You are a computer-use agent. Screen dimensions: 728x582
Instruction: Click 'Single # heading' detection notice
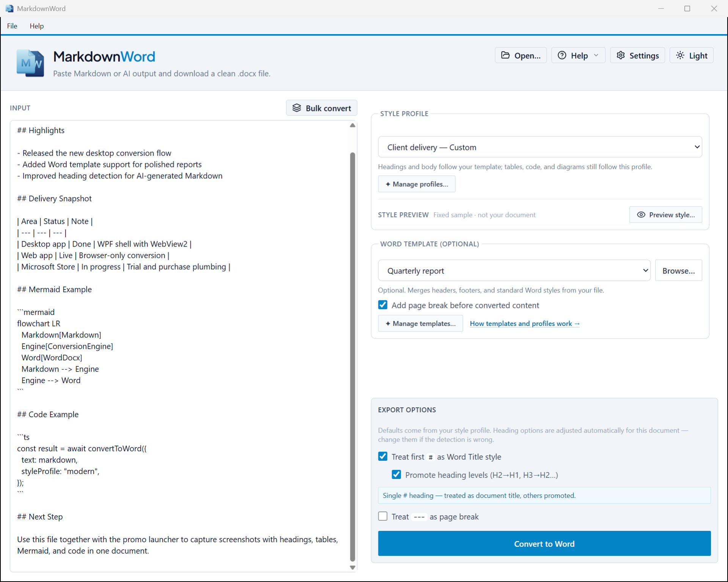click(x=544, y=495)
